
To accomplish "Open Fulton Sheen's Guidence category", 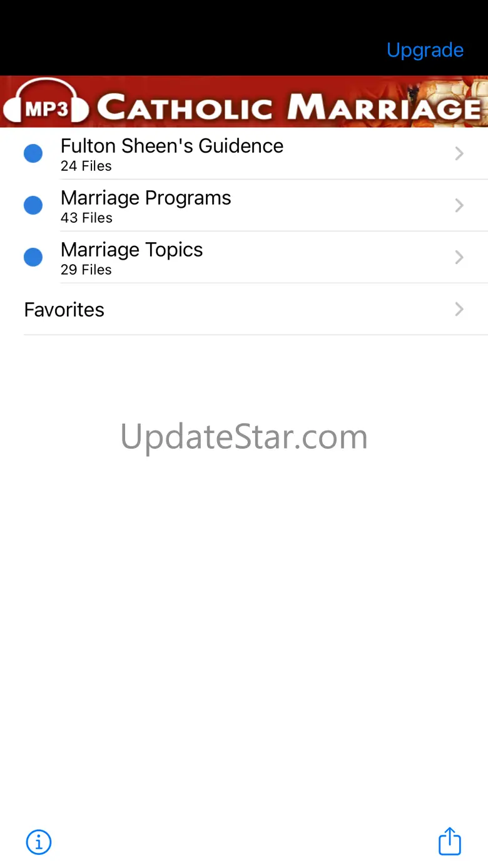I will coord(244,153).
